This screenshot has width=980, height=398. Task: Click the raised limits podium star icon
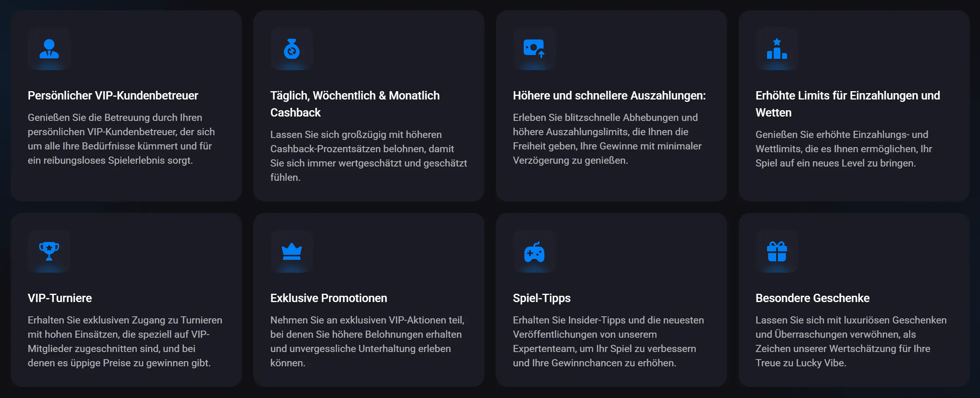click(x=777, y=49)
